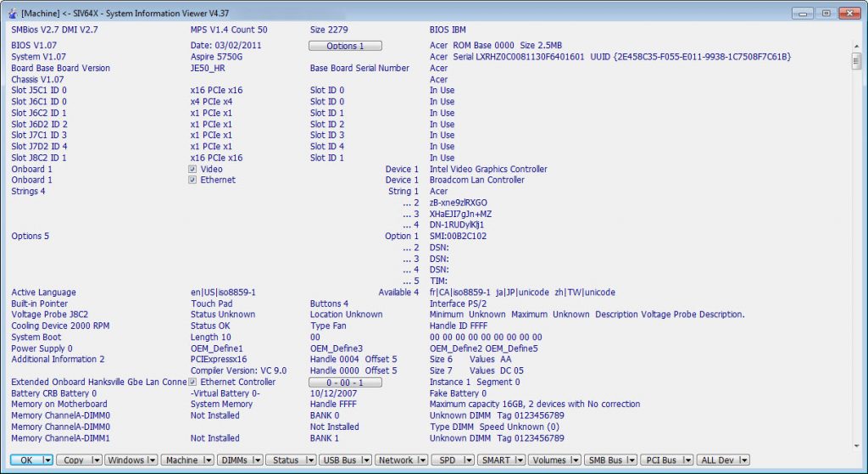Image resolution: width=868 pixels, height=474 pixels.
Task: Expand the Volumes dropdown arrow
Action: [576, 460]
